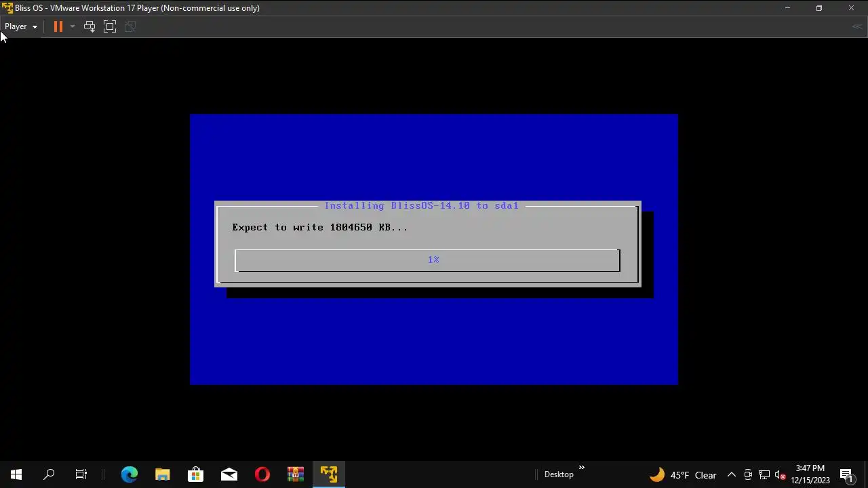The height and width of the screenshot is (488, 868).
Task: Click the grayed-out Unity mode icon
Action: [130, 26]
